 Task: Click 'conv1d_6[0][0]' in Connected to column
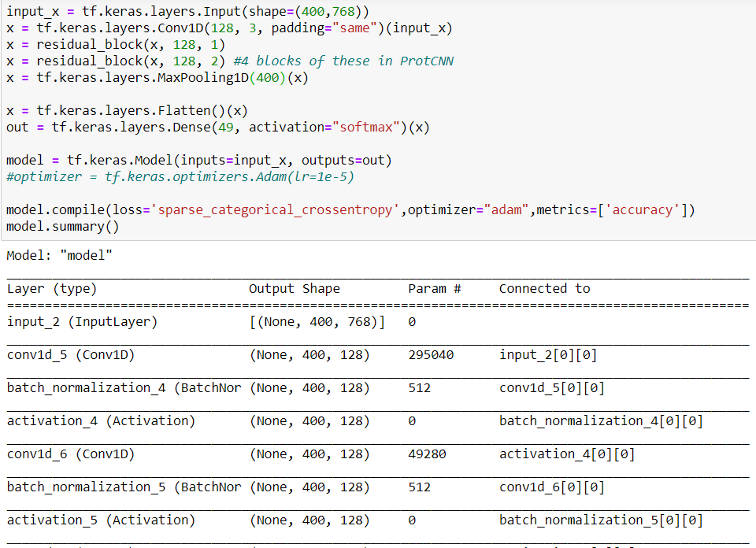[x=551, y=487]
